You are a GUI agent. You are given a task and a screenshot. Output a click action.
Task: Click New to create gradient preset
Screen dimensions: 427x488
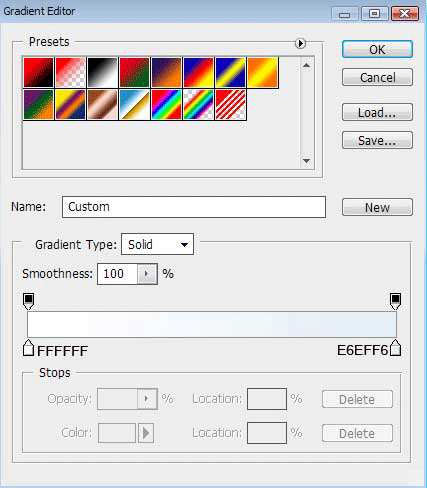tap(377, 207)
